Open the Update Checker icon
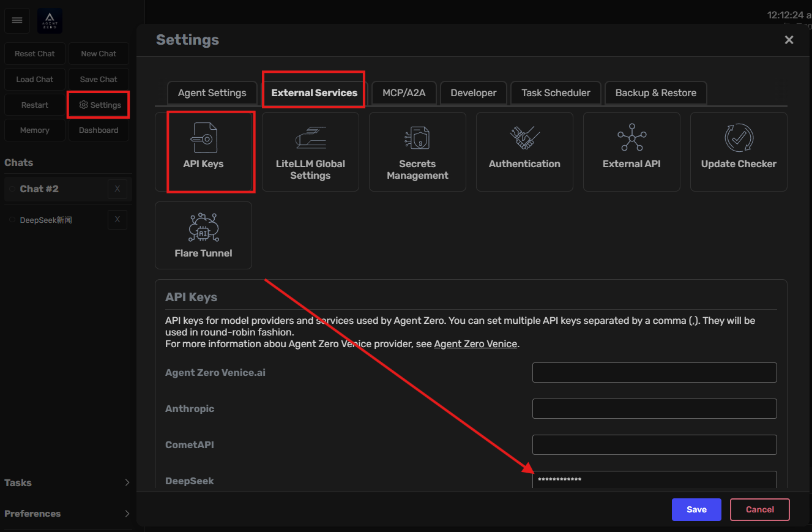Image resolution: width=812 pixels, height=532 pixels. [x=739, y=138]
